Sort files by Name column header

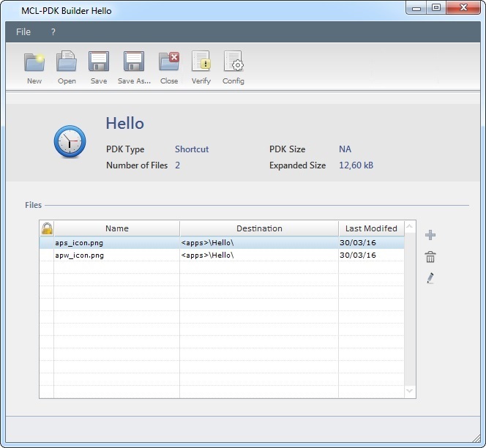(116, 228)
